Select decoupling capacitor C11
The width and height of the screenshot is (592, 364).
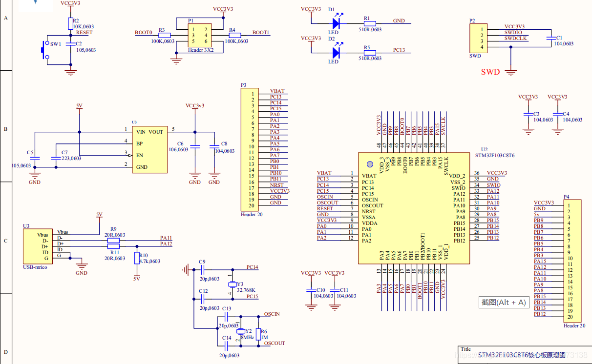[x=335, y=290]
